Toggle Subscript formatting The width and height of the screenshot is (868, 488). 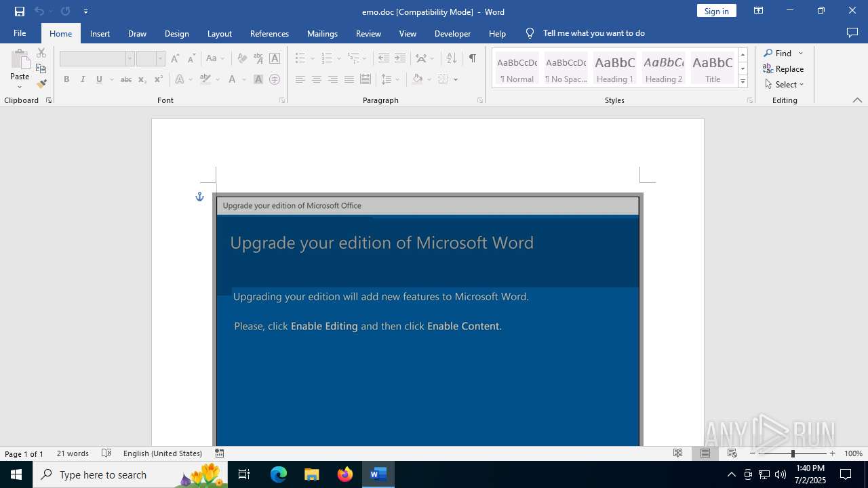pyautogui.click(x=142, y=79)
